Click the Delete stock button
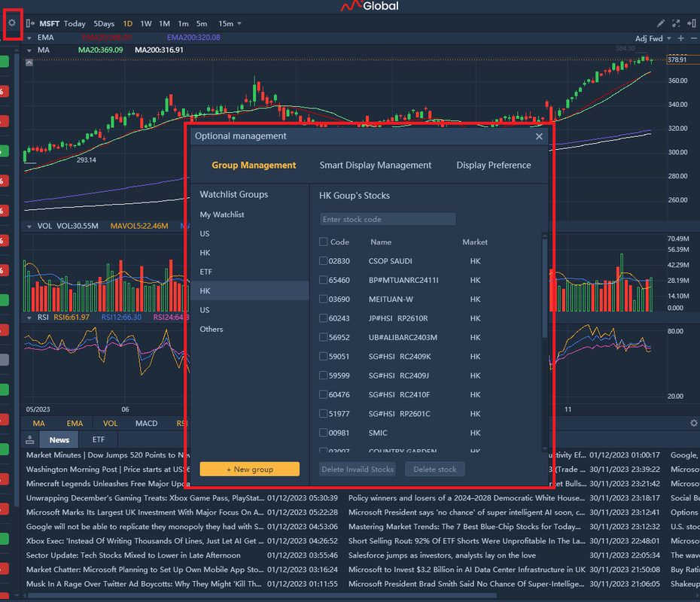The height and width of the screenshot is (602, 700). coord(435,469)
